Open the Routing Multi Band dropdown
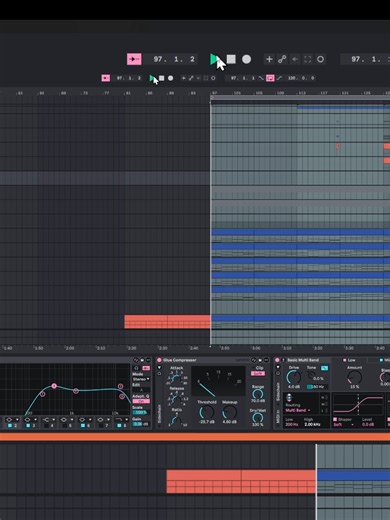This screenshot has height=520, width=390. click(298, 410)
